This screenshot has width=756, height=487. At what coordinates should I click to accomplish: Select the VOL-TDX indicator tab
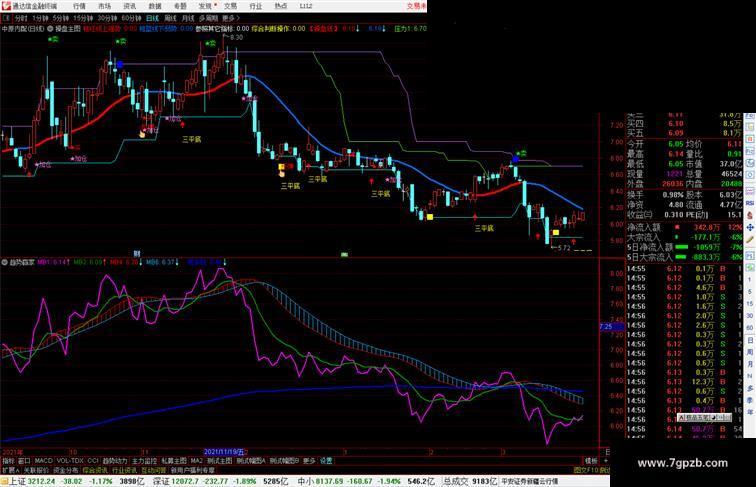coord(70,461)
